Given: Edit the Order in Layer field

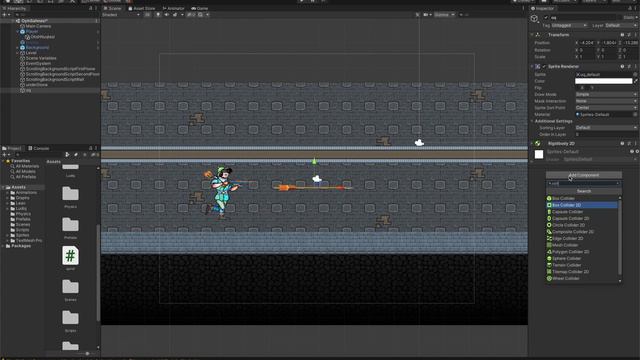Looking at the screenshot, I should pyautogui.click(x=606, y=134).
